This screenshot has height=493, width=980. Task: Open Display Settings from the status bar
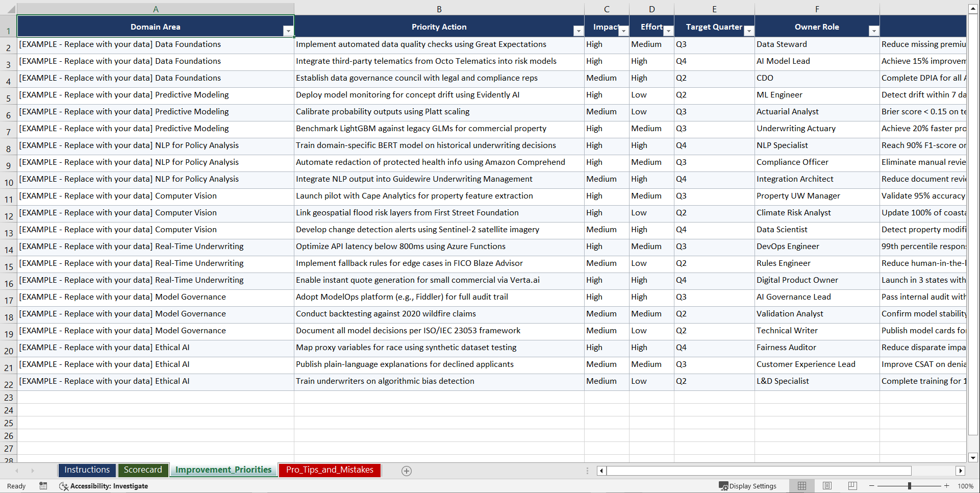(748, 486)
